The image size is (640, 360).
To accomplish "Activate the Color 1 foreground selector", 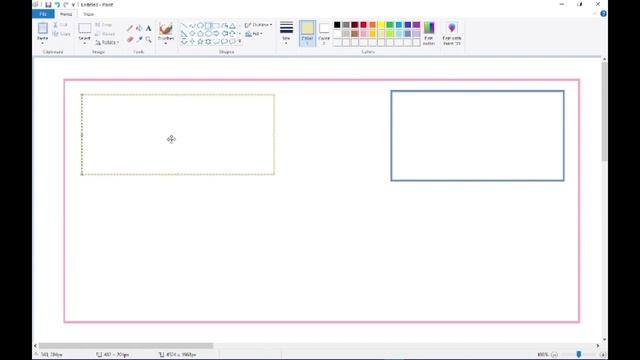I will [307, 33].
